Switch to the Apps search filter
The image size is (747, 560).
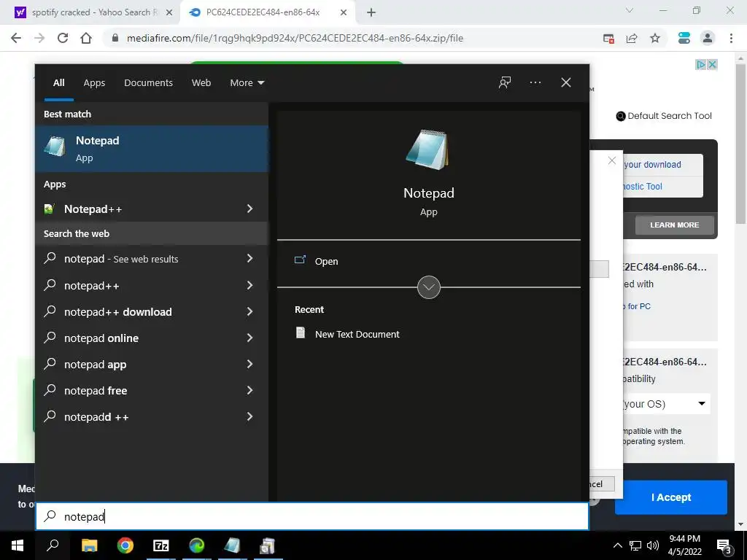coord(94,83)
